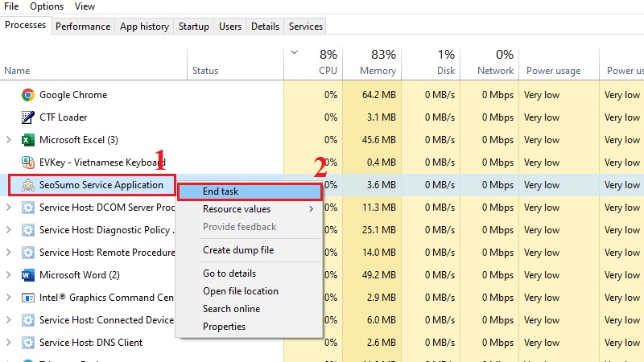Click the Service Host Connected Device icon
Screen dimensions: 644x362
(28, 320)
